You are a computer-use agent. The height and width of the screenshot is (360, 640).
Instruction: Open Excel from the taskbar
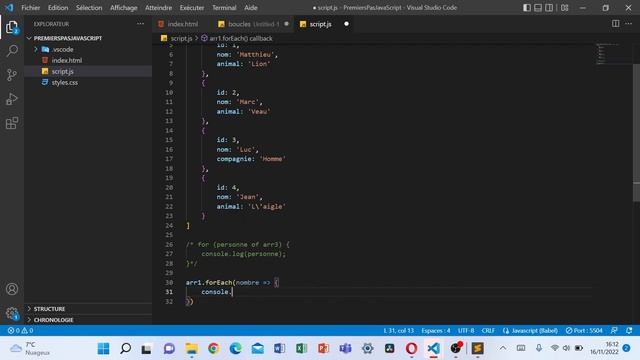pyautogui.click(x=302, y=349)
